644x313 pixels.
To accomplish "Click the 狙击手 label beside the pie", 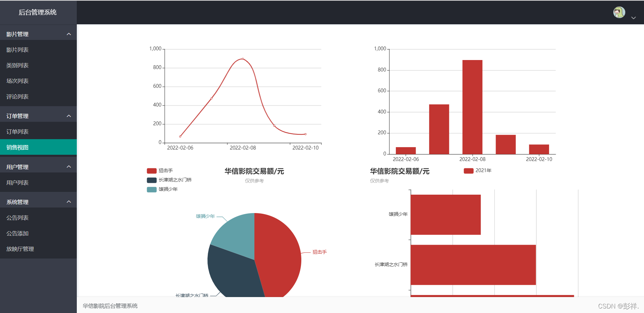I will [319, 252].
